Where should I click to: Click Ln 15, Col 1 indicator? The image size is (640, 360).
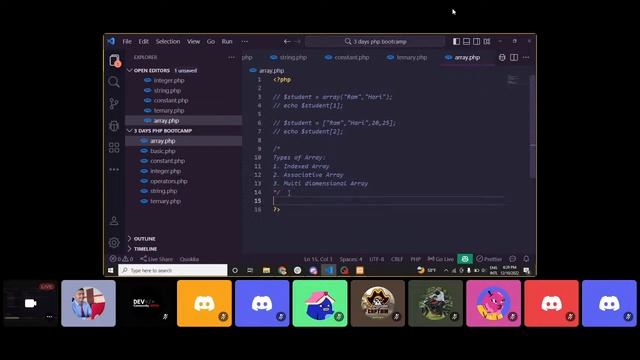318,259
